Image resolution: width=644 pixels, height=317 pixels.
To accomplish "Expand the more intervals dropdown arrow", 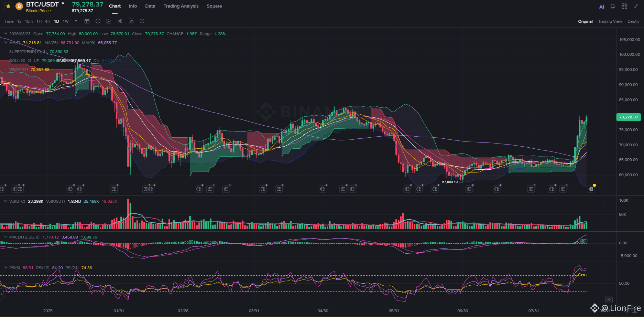I will coord(76,21).
